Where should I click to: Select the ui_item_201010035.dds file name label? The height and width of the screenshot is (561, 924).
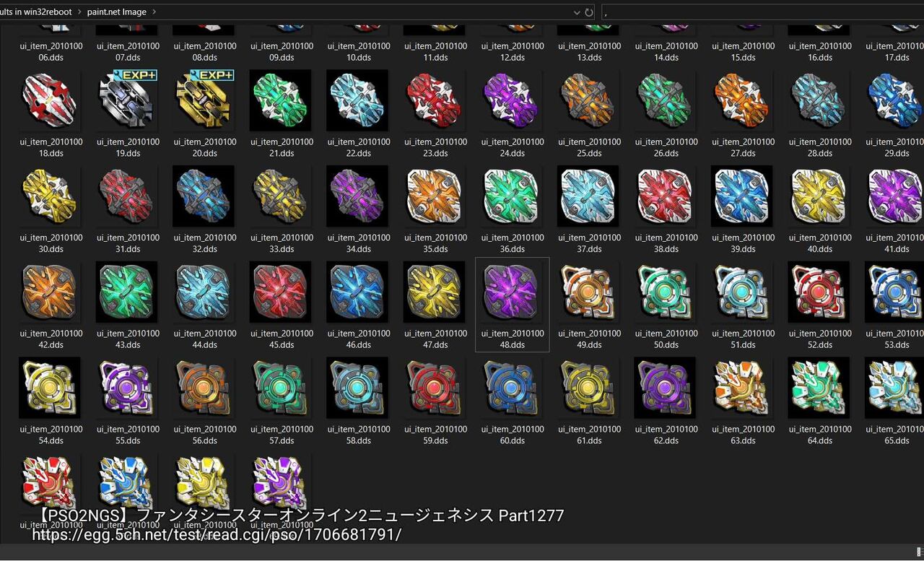[x=435, y=243]
